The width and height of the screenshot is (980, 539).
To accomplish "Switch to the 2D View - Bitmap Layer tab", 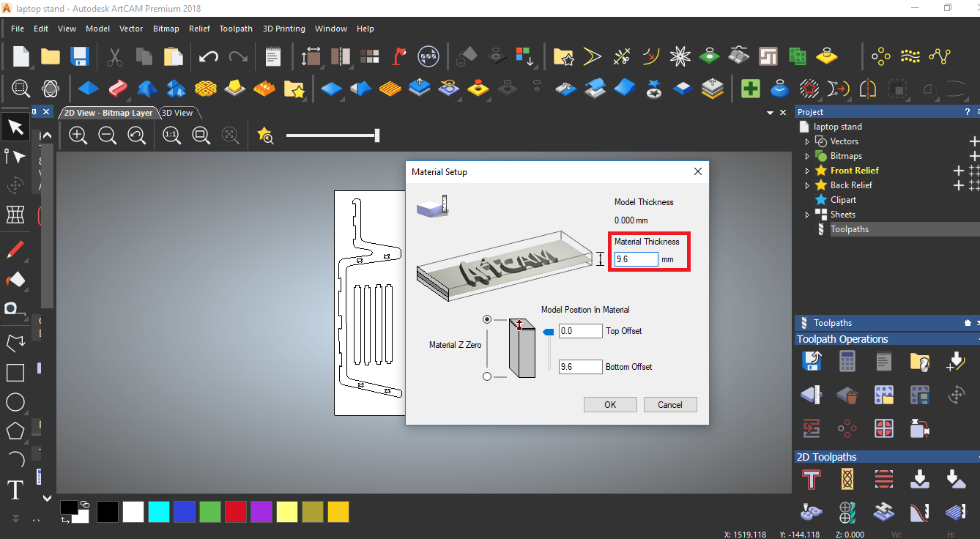I will (108, 113).
